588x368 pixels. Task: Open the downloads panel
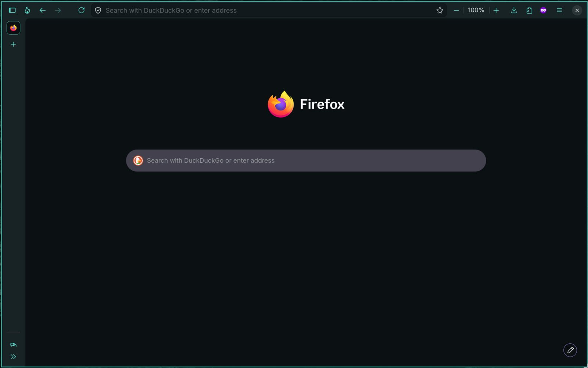pyautogui.click(x=514, y=10)
